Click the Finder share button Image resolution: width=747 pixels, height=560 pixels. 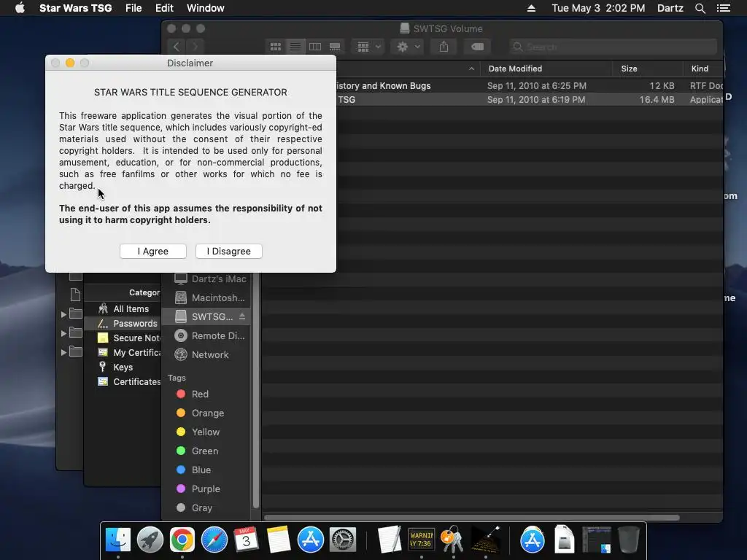coord(444,47)
